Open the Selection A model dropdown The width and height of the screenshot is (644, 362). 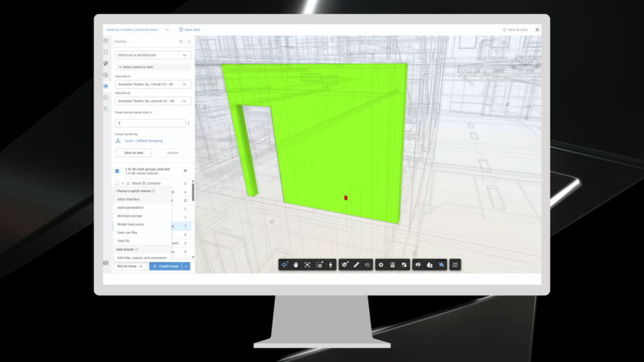pyautogui.click(x=153, y=84)
